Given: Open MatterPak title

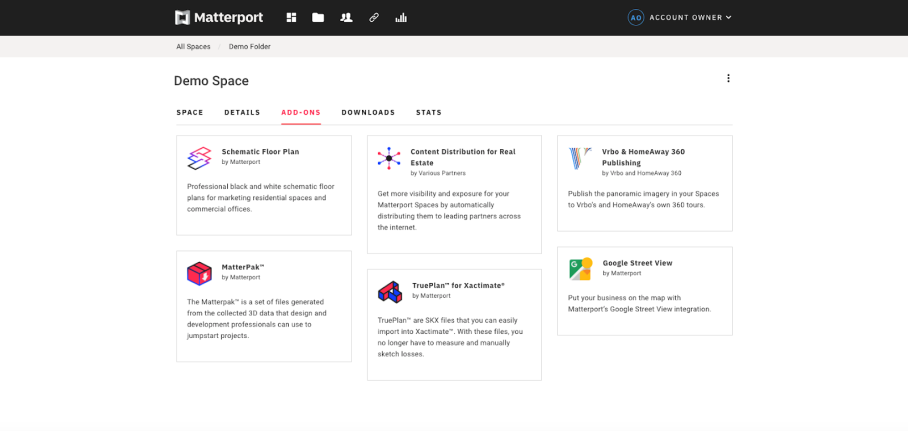Looking at the screenshot, I should (243, 267).
